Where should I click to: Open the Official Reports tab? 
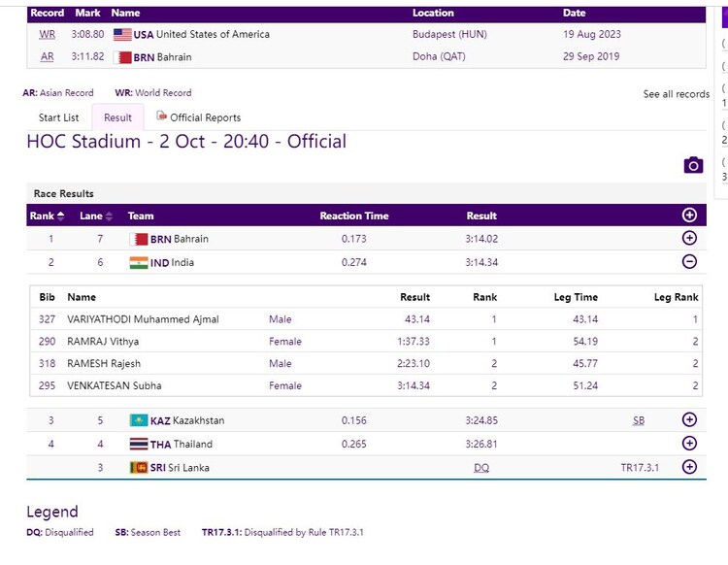click(198, 117)
